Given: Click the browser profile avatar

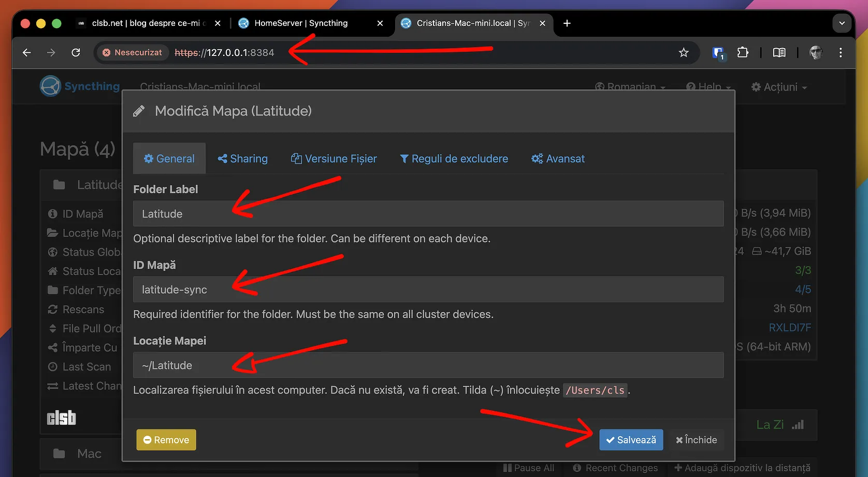Looking at the screenshot, I should coord(816,52).
